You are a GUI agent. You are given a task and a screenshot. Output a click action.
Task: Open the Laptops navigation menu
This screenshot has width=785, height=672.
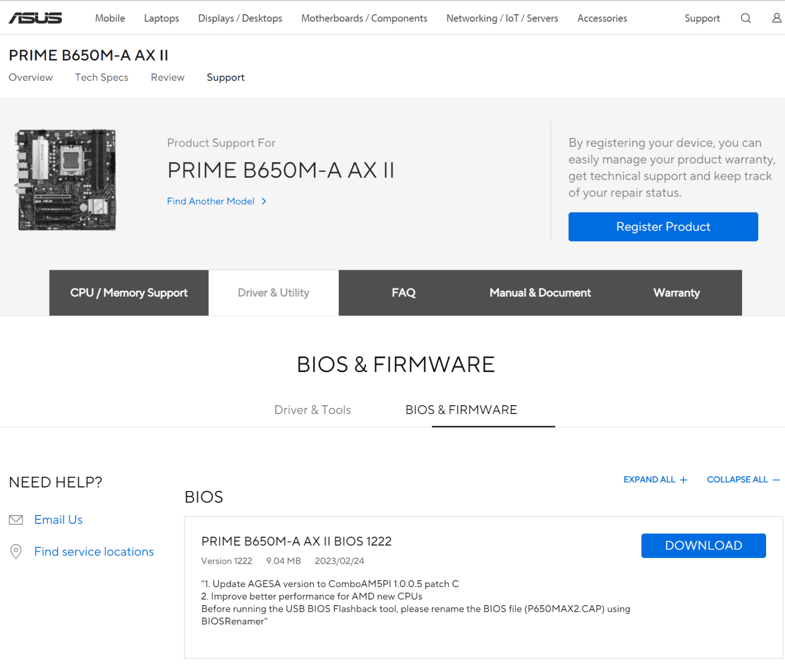161,18
